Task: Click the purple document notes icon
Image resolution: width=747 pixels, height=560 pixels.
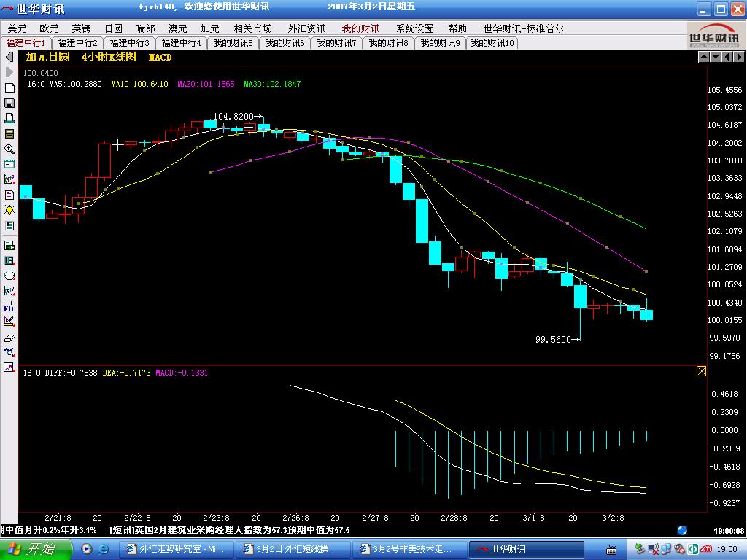Action: coord(9,195)
